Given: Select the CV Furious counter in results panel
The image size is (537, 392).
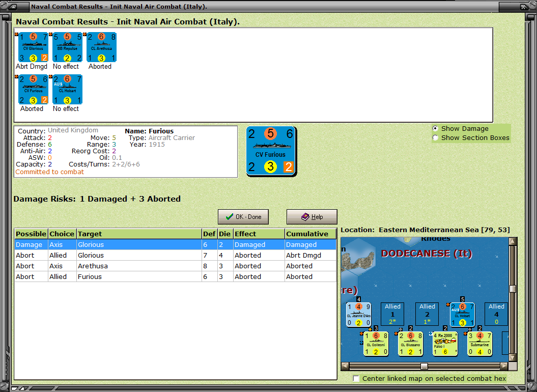Looking at the screenshot, I should (33, 90).
